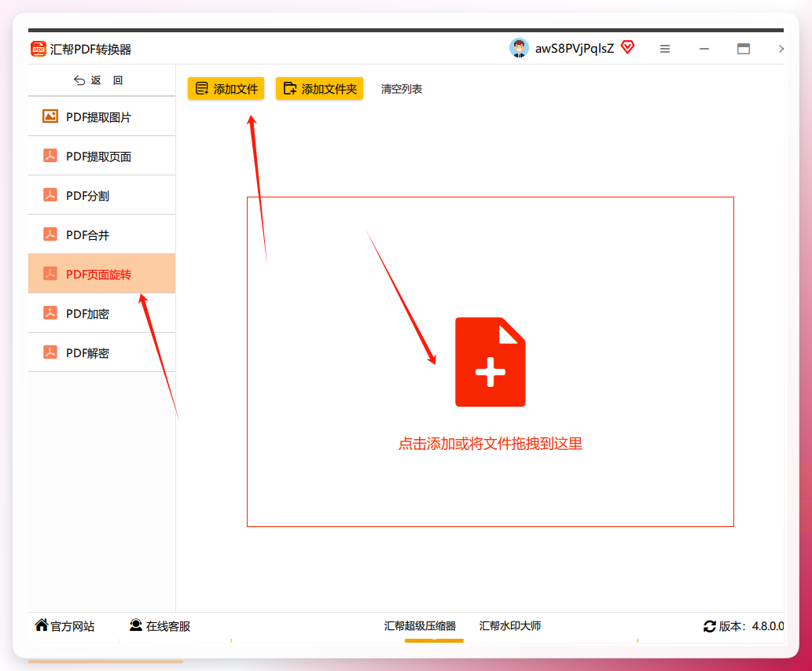The width and height of the screenshot is (812, 671).
Task: Open the hamburger menu in title bar
Action: [x=665, y=49]
